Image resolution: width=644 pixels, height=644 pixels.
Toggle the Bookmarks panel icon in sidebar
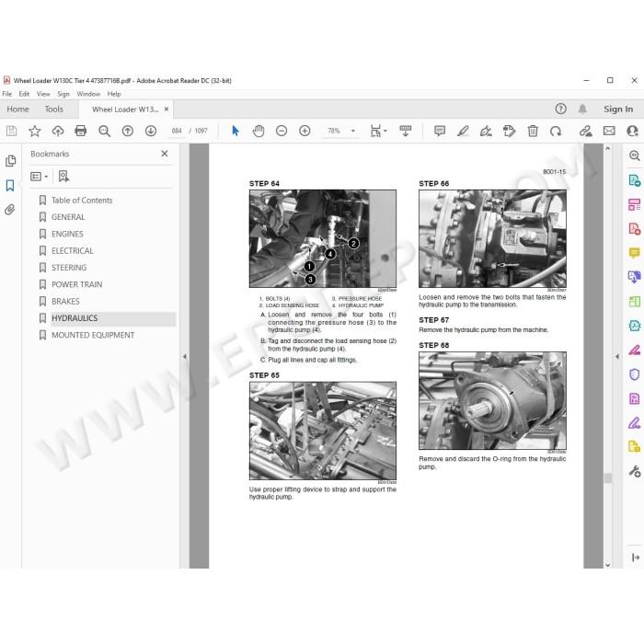10,186
